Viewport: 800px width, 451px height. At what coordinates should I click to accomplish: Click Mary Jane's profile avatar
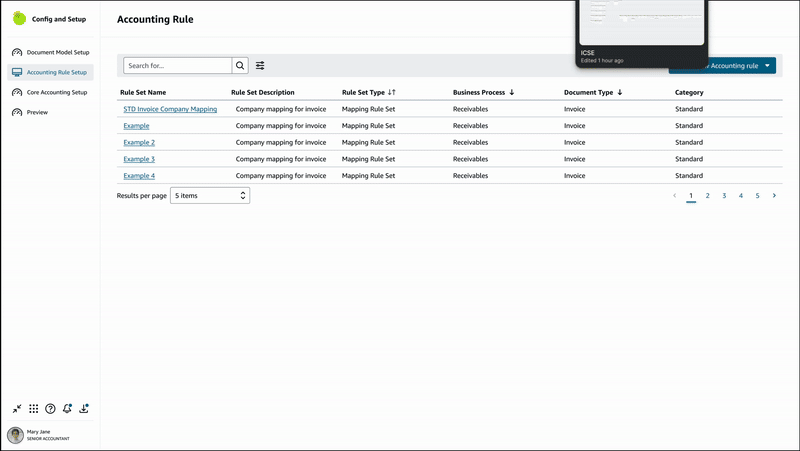15,435
